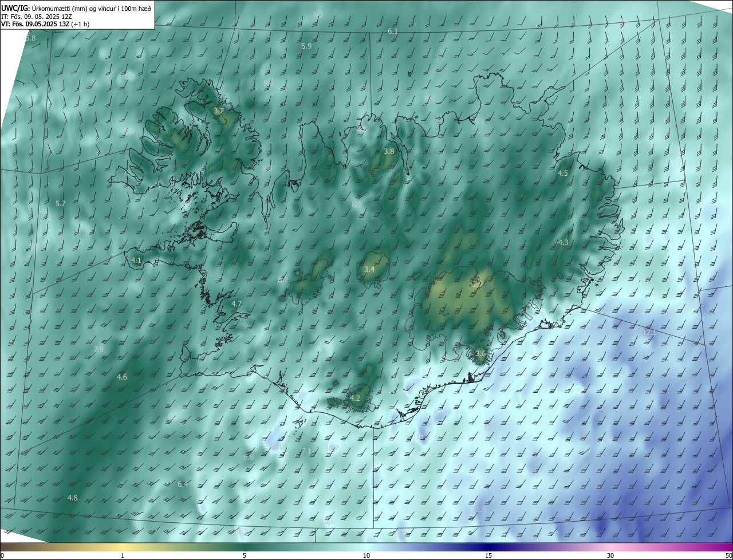The height and width of the screenshot is (560, 733).
Task: Click the 3.6 map value
Action: 480,353
